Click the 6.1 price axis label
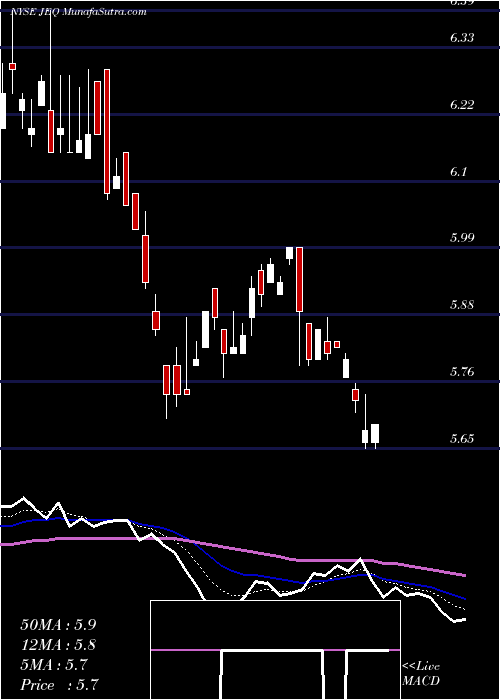 pyautogui.click(x=459, y=171)
